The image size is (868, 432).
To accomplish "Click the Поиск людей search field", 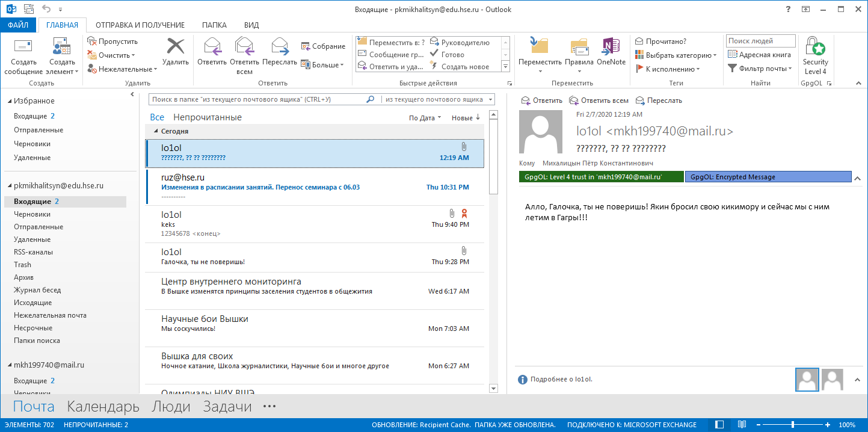I will point(761,41).
